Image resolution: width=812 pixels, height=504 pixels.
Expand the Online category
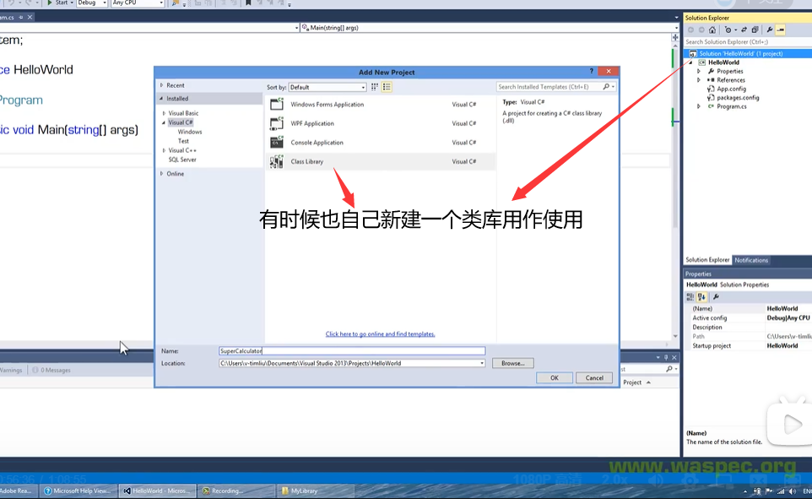pyautogui.click(x=161, y=174)
